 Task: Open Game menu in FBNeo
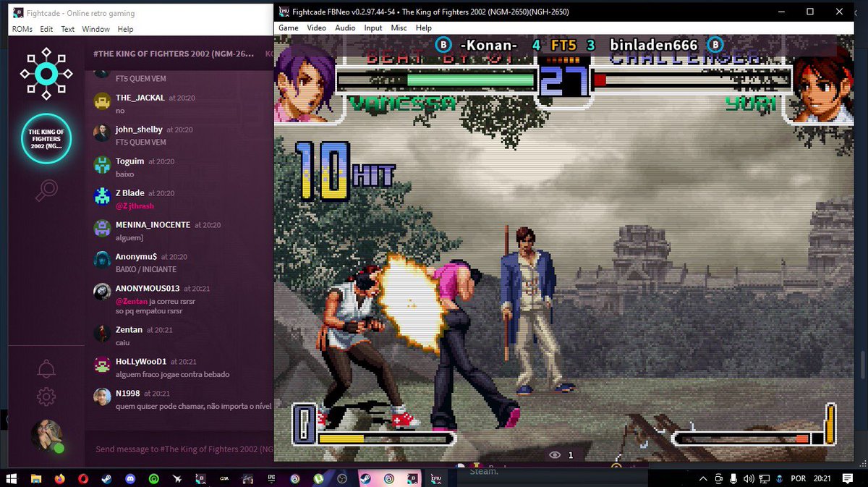[289, 27]
